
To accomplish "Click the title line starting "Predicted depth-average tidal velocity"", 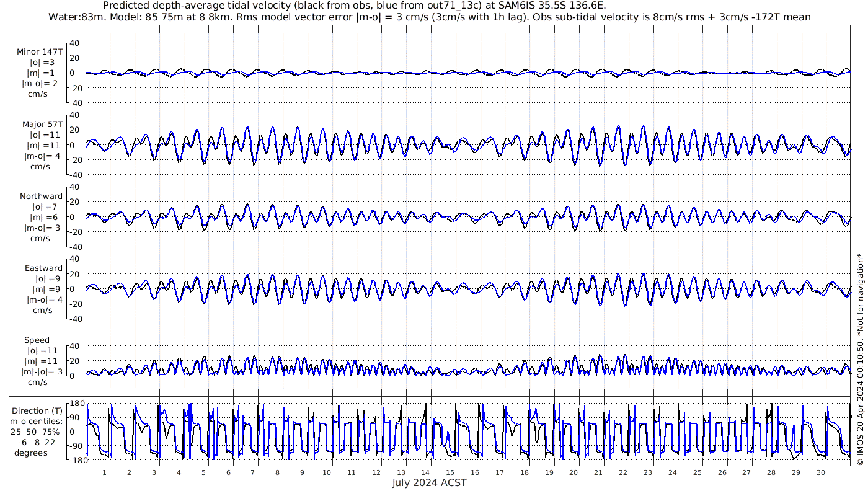I will point(354,6).
